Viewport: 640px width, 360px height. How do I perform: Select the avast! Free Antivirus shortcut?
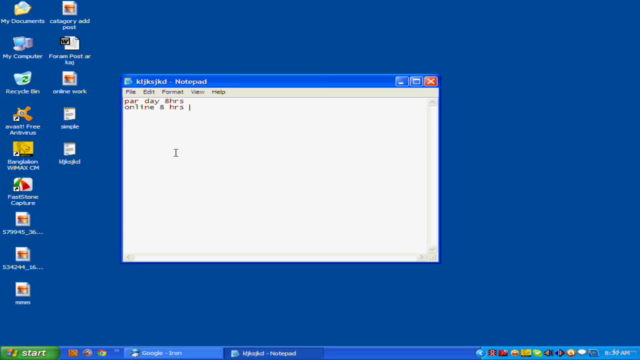22,120
